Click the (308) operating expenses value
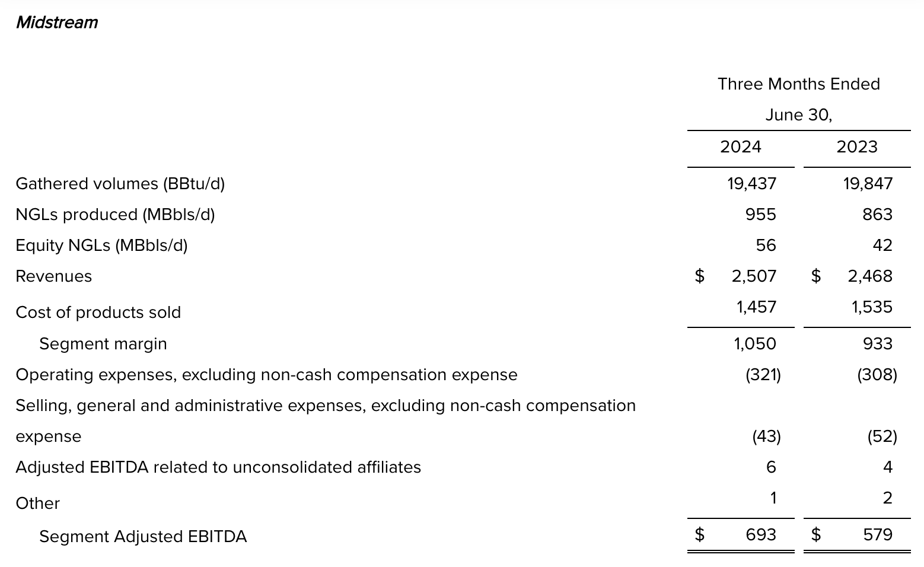 click(x=877, y=375)
